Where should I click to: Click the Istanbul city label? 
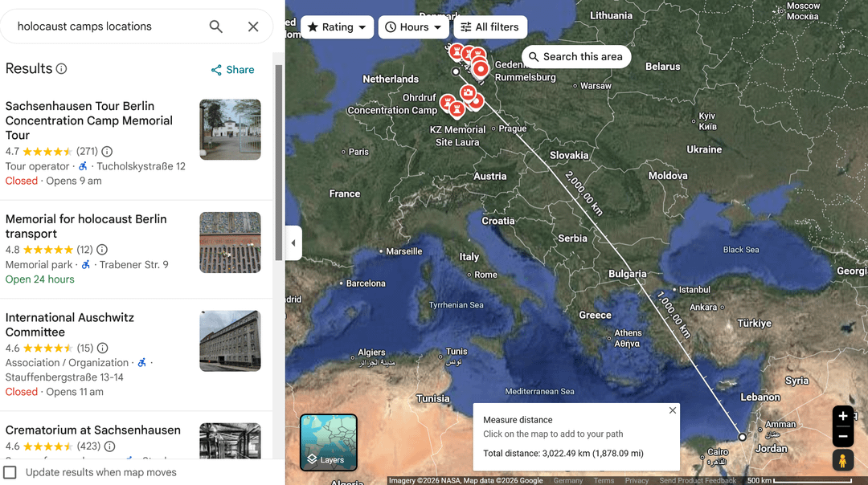(x=694, y=289)
